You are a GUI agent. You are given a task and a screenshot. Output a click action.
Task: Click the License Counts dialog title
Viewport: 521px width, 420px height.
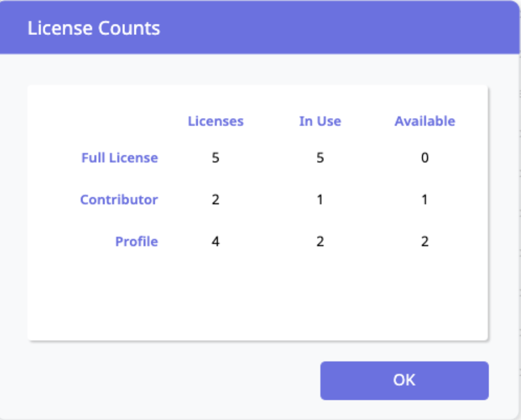(x=94, y=28)
